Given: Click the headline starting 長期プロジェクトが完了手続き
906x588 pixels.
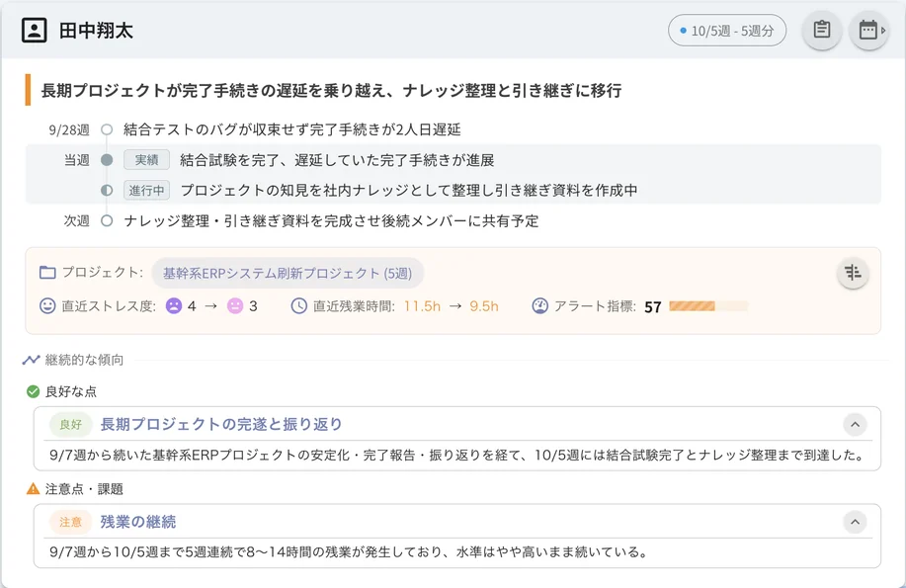Looking at the screenshot, I should click(x=331, y=91).
